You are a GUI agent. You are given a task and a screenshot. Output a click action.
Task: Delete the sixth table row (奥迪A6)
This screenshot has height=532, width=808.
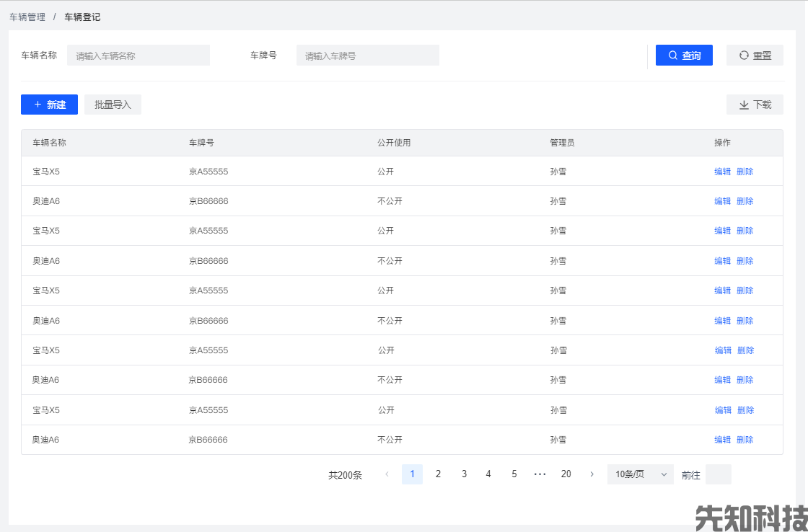(x=745, y=320)
